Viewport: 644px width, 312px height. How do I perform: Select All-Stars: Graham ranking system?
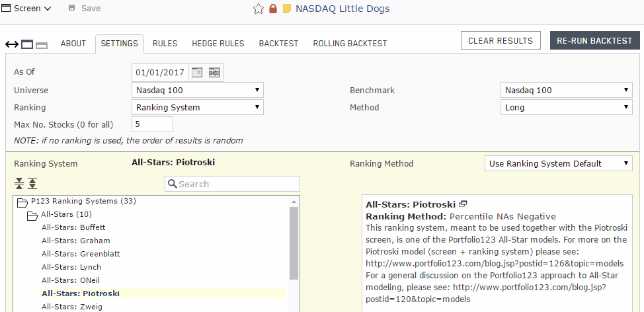click(x=75, y=241)
